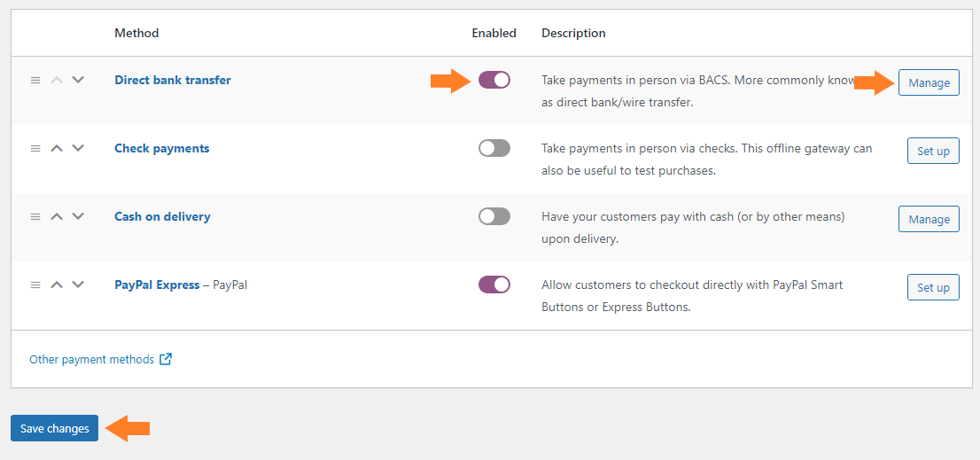Click Set up for Check payments
Screen dimensions: 980x460
pos(933,151)
